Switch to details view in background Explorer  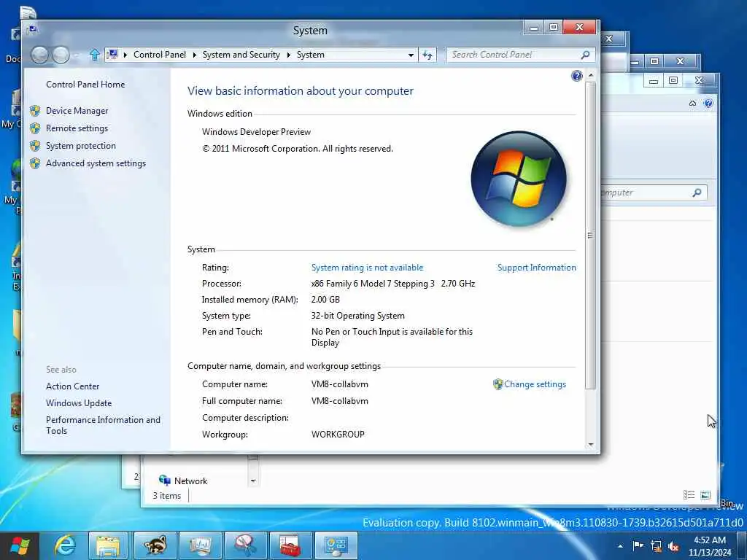click(689, 495)
